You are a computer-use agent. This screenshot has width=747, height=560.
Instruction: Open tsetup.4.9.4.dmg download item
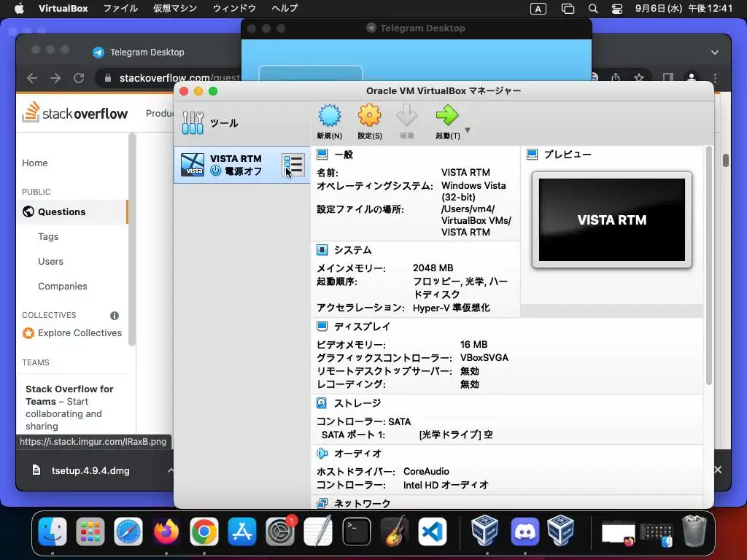pyautogui.click(x=90, y=470)
